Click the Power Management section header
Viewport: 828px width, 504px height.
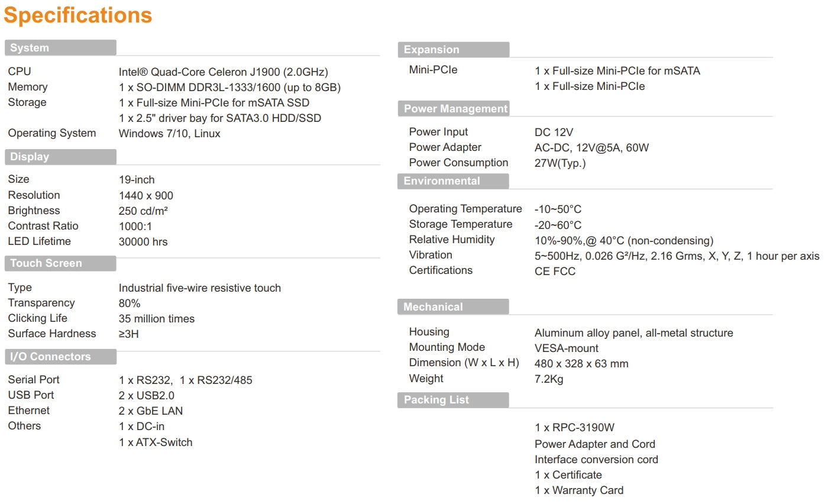click(x=455, y=109)
